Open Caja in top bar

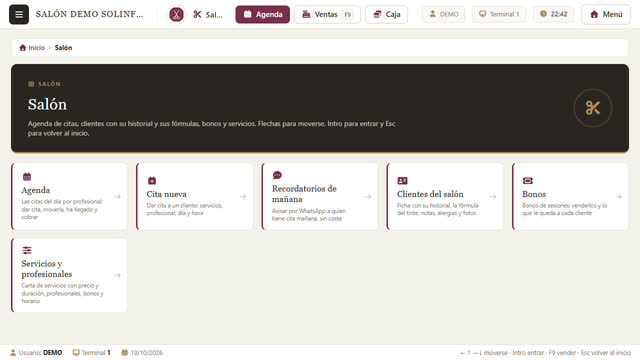[x=386, y=14]
